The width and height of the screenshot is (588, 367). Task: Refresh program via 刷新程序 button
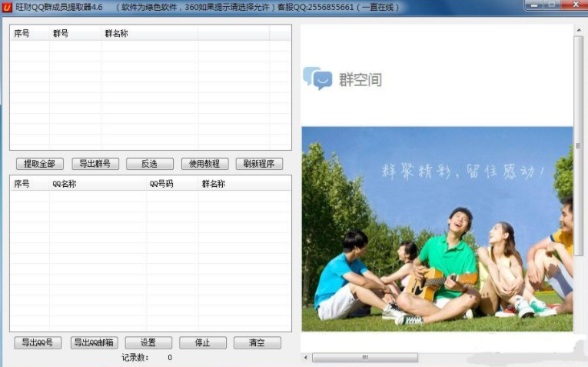click(x=259, y=164)
